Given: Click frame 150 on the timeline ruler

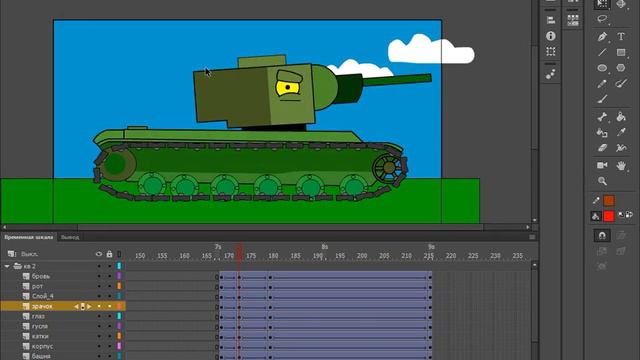Looking at the screenshot, I should coord(140,256).
